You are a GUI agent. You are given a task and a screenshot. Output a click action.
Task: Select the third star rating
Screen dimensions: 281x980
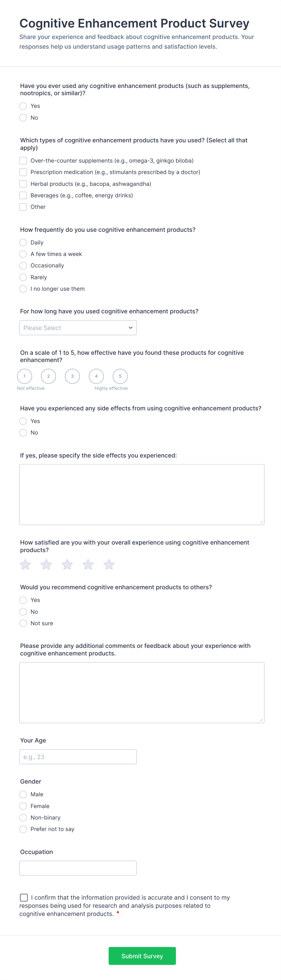(67, 564)
